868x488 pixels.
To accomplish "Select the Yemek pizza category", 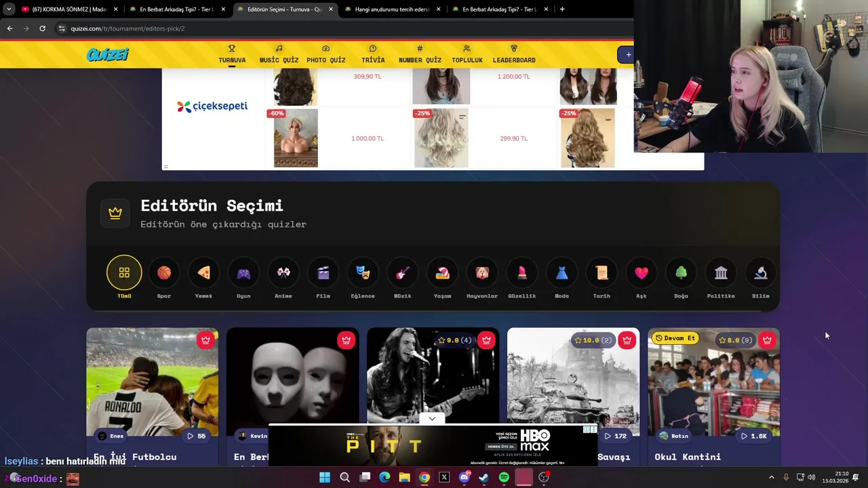I will (203, 277).
